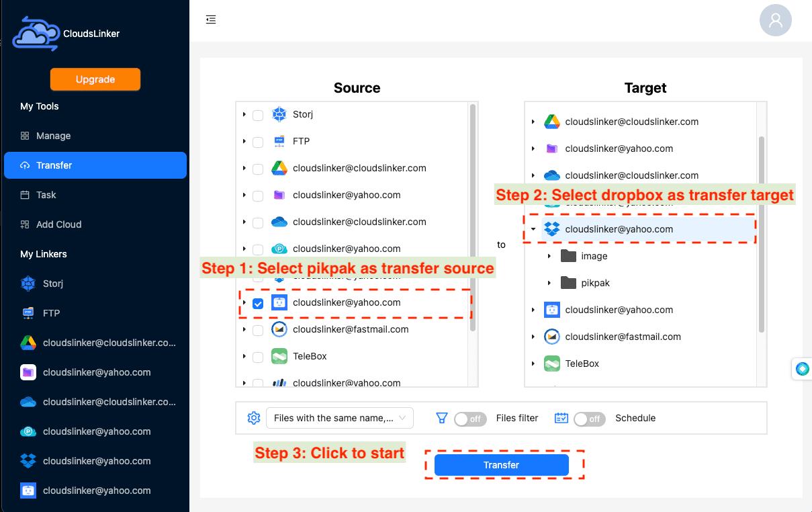Check the FTP source checkbox
This screenshot has width=812, height=512.
pos(258,142)
